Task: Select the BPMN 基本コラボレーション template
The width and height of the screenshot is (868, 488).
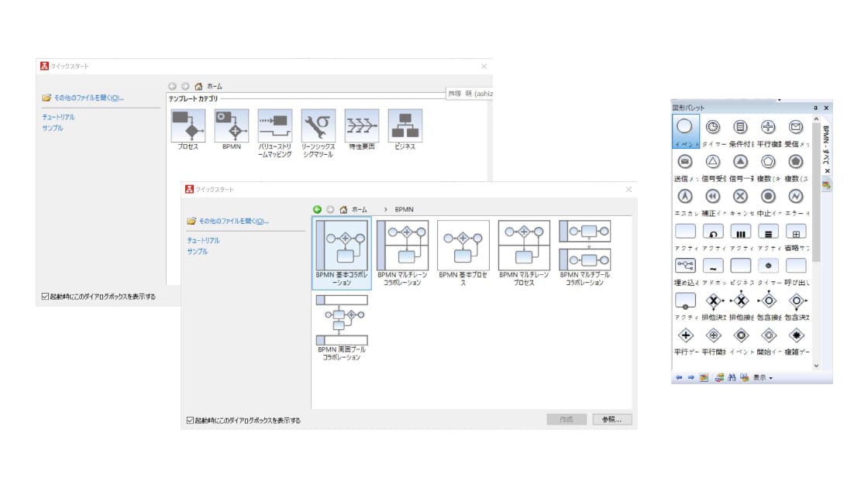Action: pos(342,253)
